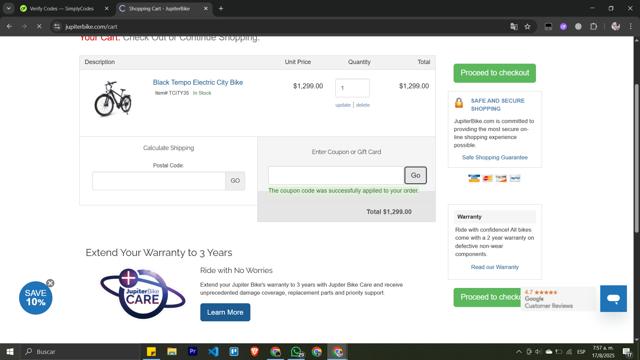Click the Total $1,299.00 summary text
Image resolution: width=640 pixels, height=360 pixels.
click(389, 212)
